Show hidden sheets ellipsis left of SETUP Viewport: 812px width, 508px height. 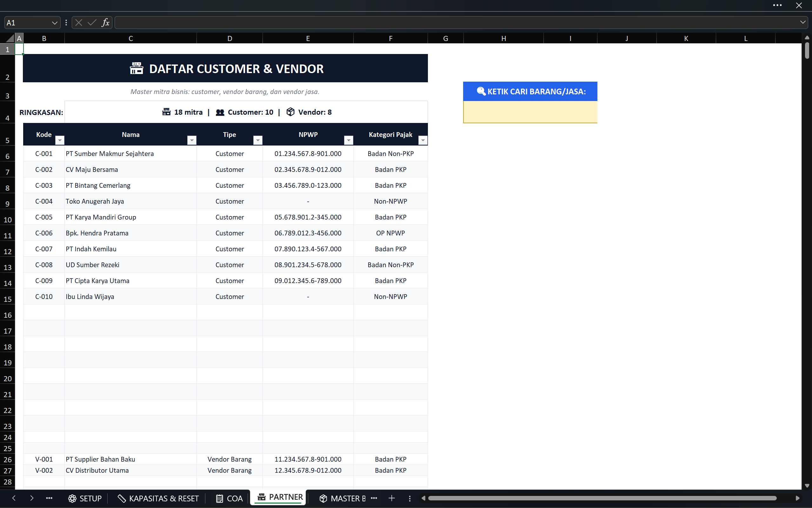coord(49,498)
